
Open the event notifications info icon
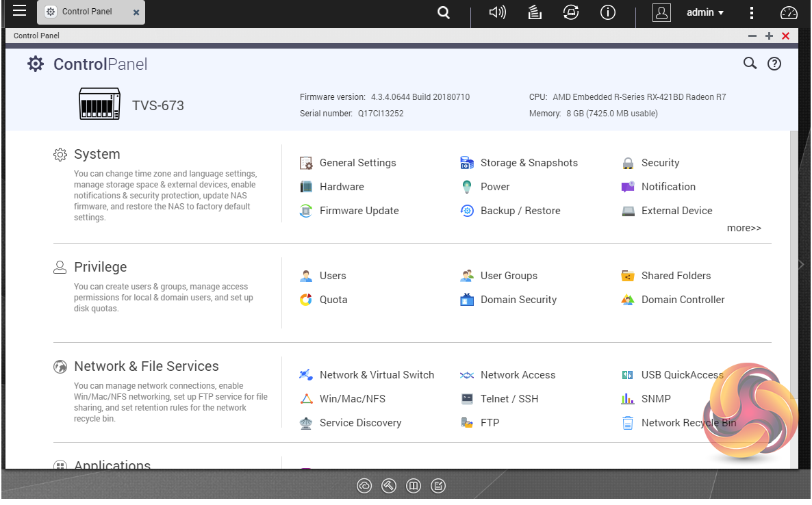608,12
